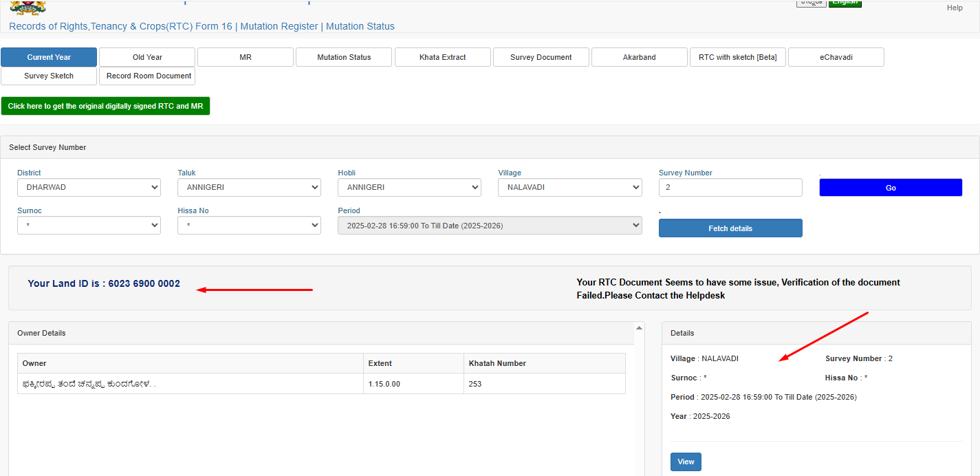The height and width of the screenshot is (476, 980).
Task: Switch to the Old Year tab
Action: pos(147,57)
